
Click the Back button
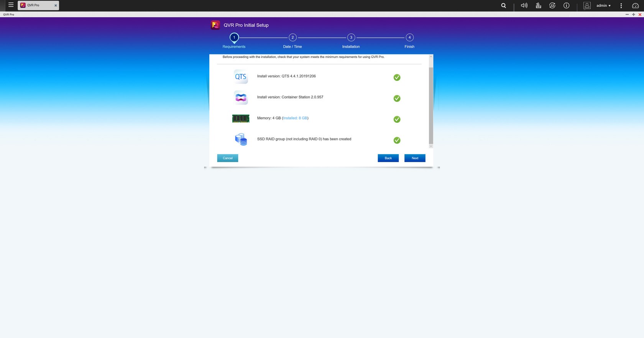point(388,158)
